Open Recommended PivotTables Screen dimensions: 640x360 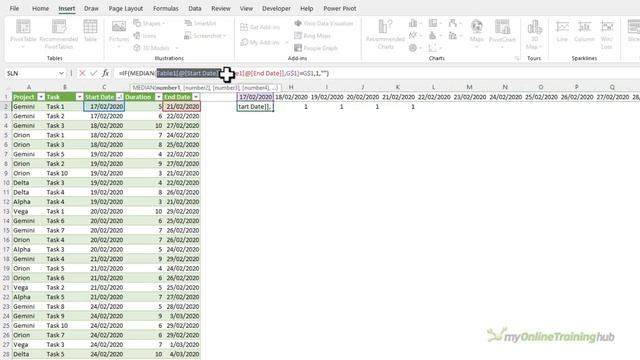[59, 33]
